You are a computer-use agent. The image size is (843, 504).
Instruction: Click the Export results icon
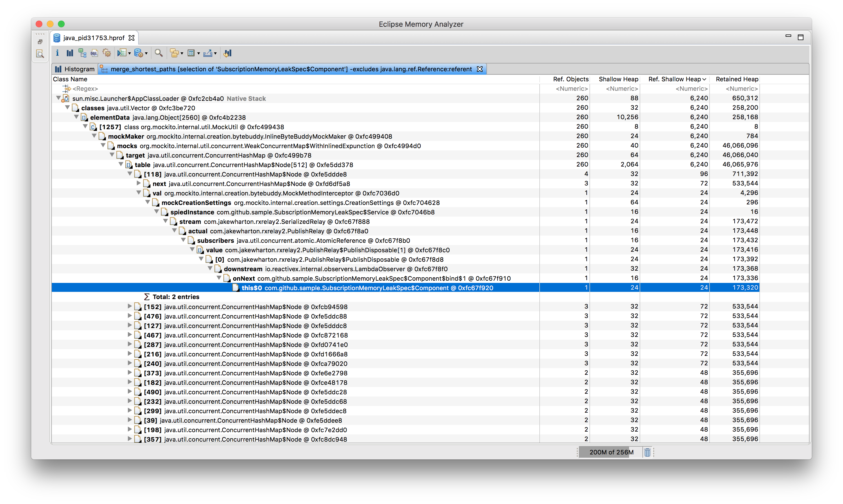coord(208,53)
